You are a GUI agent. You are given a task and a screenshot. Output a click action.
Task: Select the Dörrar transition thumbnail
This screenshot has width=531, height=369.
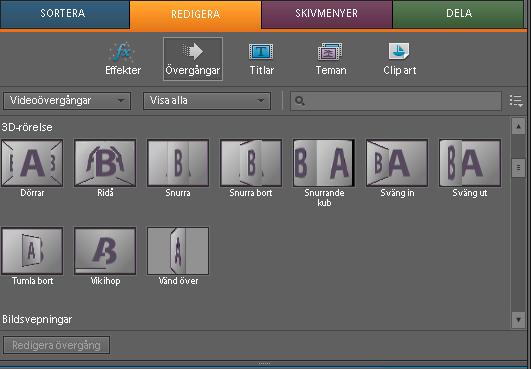[x=32, y=163]
